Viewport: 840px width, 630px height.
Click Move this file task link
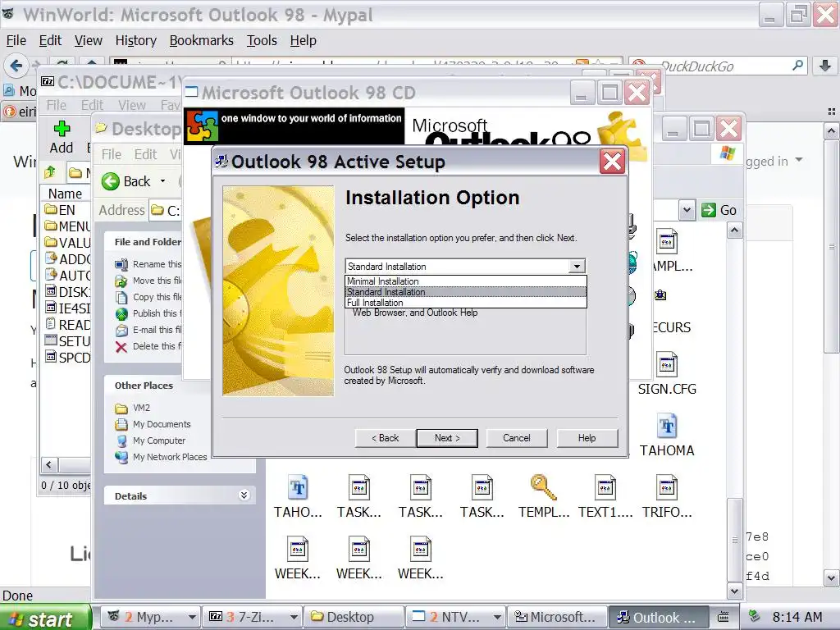click(148, 281)
